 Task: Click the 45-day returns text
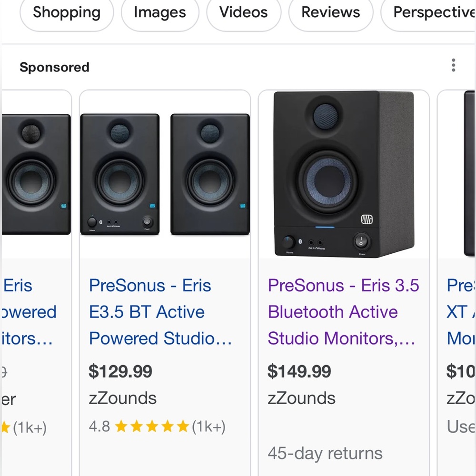326,453
